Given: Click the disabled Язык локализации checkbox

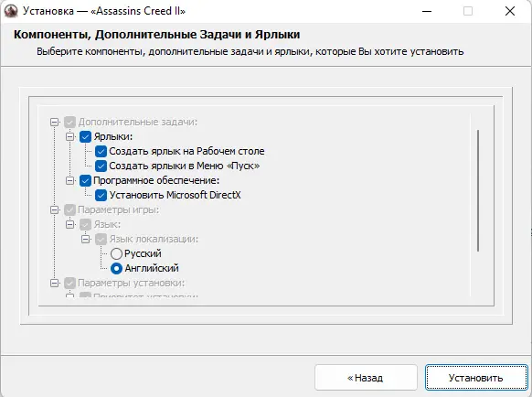Looking at the screenshot, I should tap(101, 239).
